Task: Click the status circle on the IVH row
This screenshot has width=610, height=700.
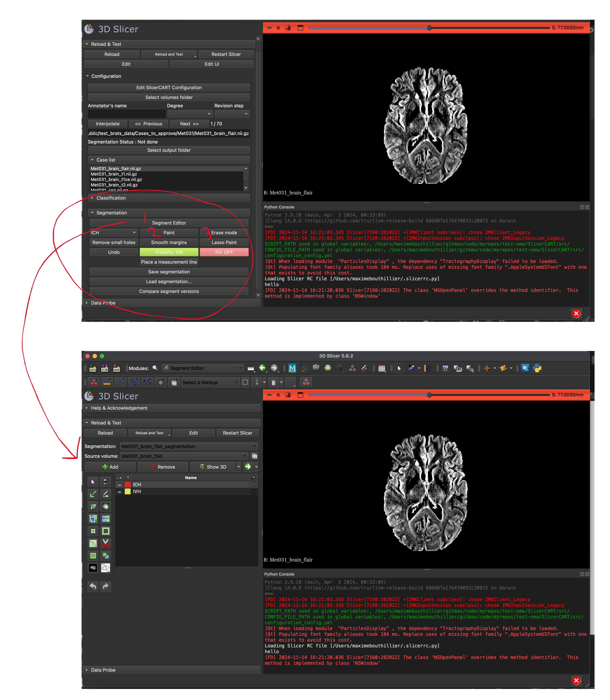Action: (254, 492)
